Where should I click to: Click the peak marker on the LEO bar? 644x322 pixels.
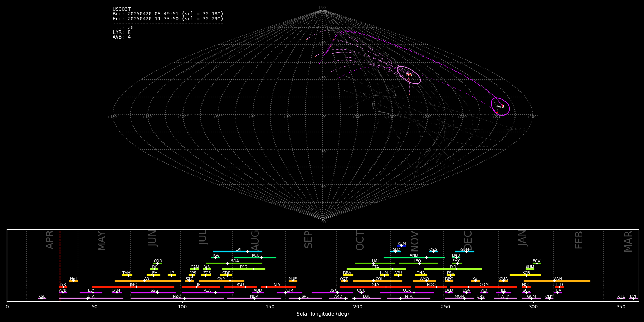coord(419,263)
